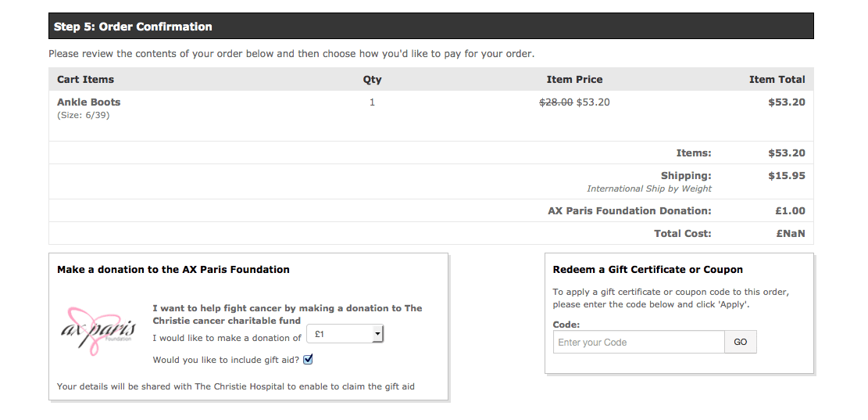Screen dimensions: 868x420
Task: Click the Cart Items column header
Action: pos(85,79)
